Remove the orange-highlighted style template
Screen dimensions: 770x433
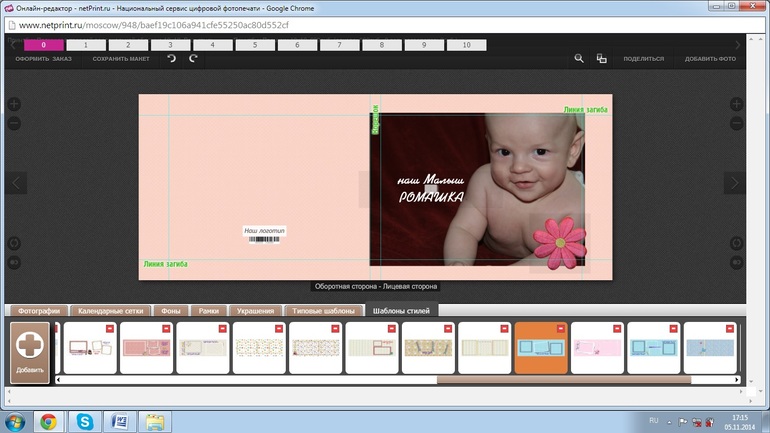point(560,328)
